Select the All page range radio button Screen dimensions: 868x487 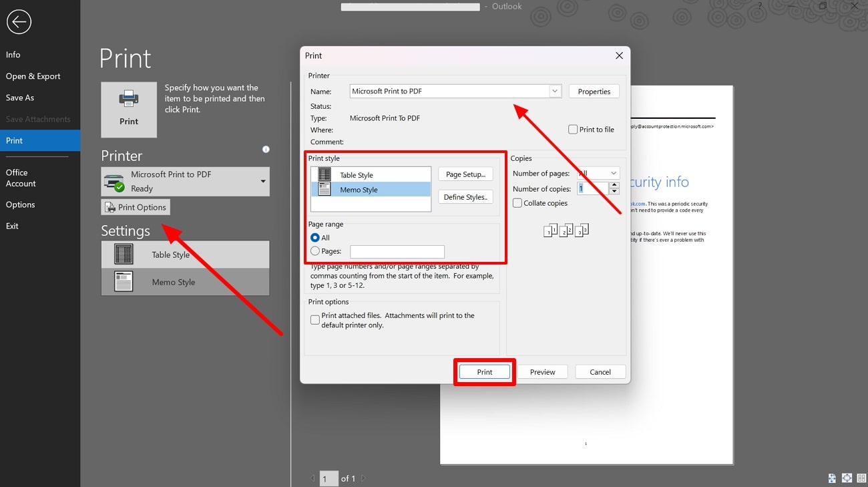tap(315, 238)
